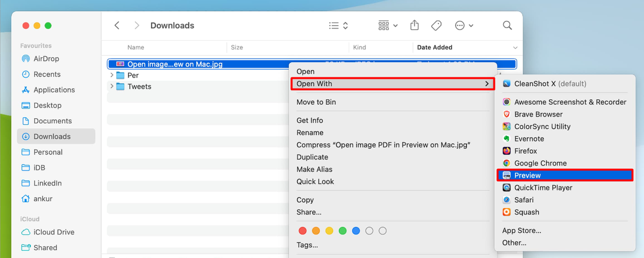
Task: Apply the red tag color dot
Action: 302,231
